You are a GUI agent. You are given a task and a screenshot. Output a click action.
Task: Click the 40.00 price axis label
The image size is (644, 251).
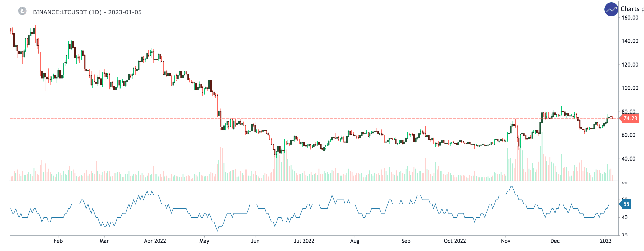[628, 159]
